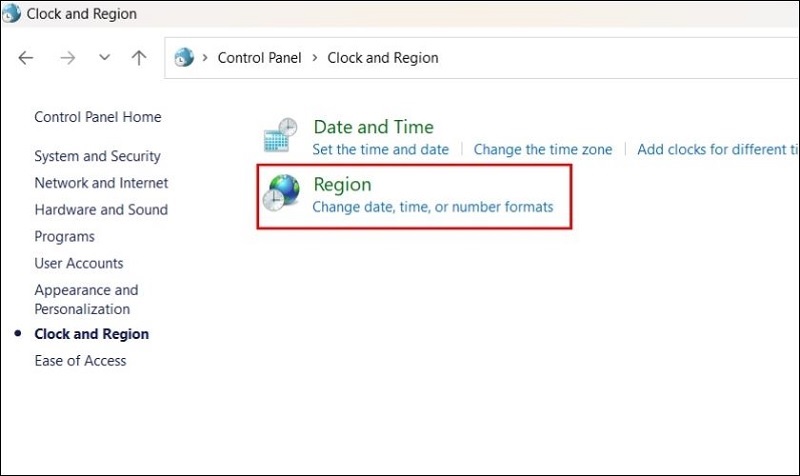Click the Clock and Region title bar icon

(x=11, y=14)
